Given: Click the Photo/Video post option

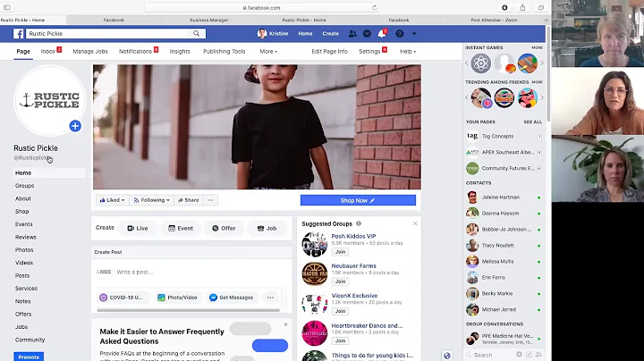Looking at the screenshot, I should (x=177, y=298).
